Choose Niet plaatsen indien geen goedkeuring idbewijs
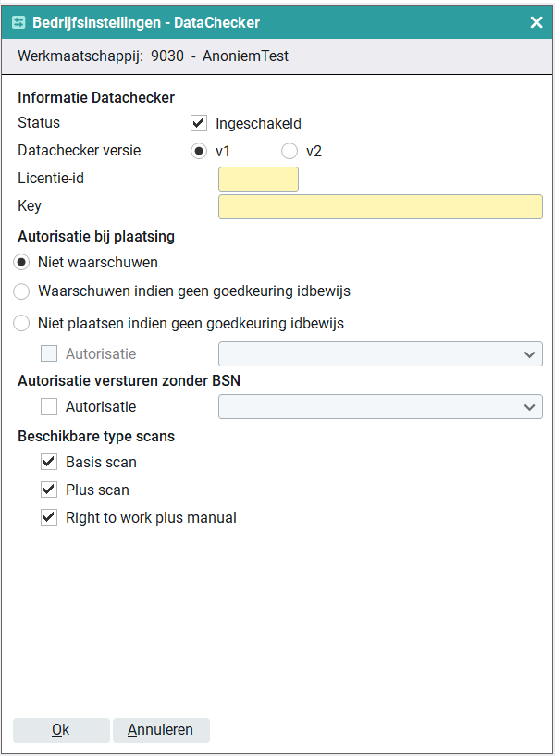This screenshot has width=555, height=756. pyautogui.click(x=22, y=324)
